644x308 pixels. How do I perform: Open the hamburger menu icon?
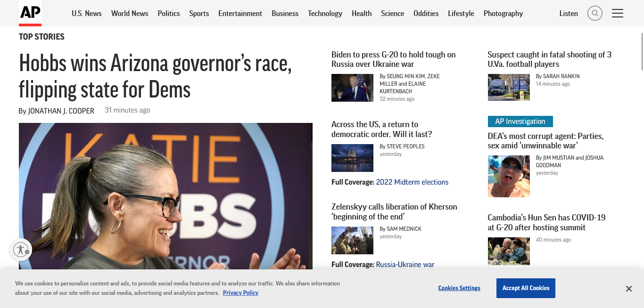click(x=618, y=13)
